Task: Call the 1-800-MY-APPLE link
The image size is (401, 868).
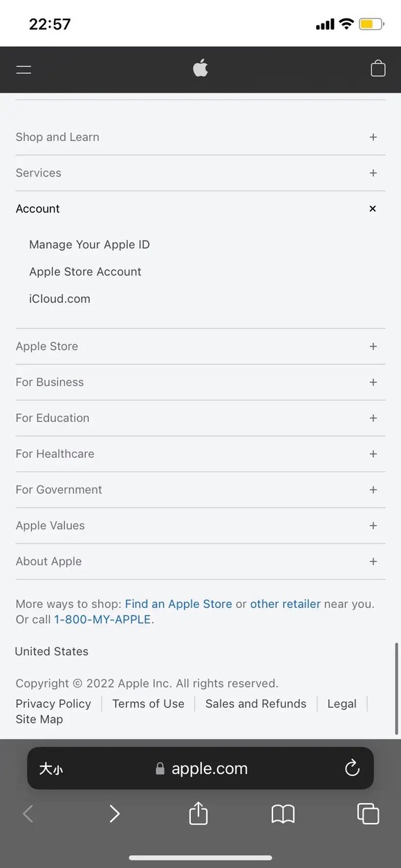Action: coord(102,620)
